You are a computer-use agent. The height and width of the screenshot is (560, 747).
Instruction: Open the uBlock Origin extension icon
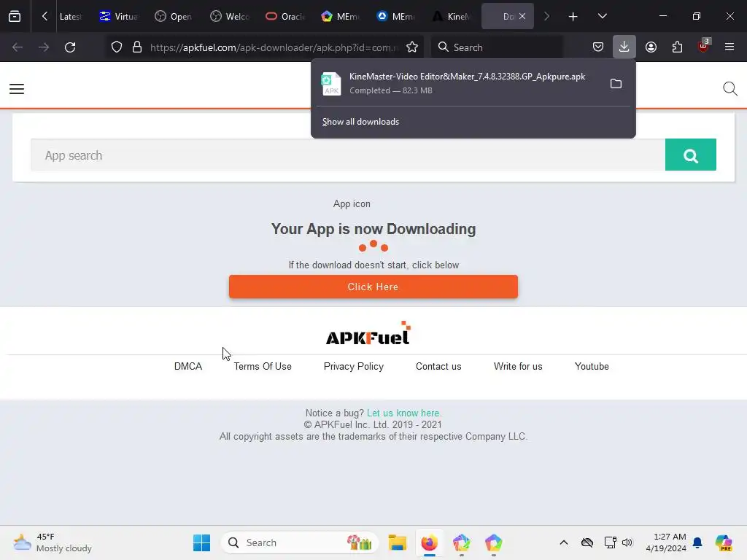[x=704, y=46]
